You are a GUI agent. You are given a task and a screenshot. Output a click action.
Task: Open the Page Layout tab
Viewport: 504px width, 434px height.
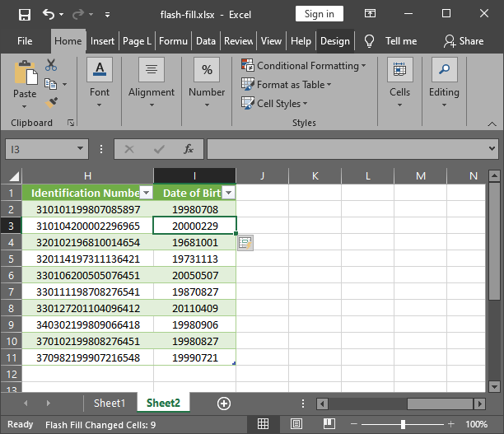pyautogui.click(x=137, y=41)
